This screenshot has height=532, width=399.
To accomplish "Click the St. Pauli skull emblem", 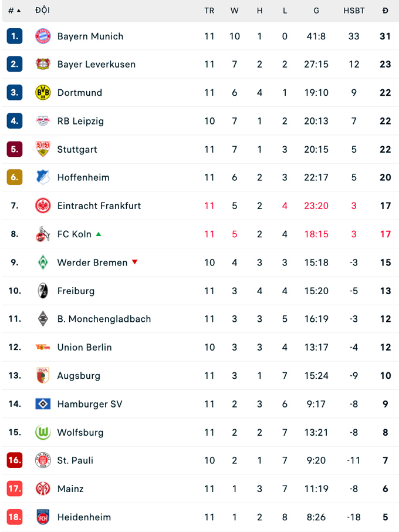I will 43,460.
